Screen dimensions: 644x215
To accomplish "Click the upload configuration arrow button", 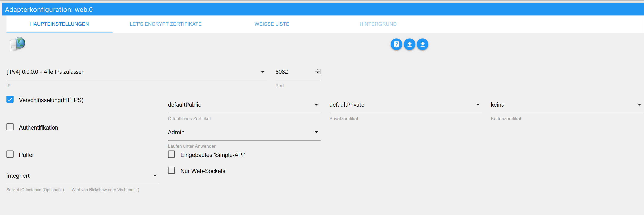I will point(409,45).
